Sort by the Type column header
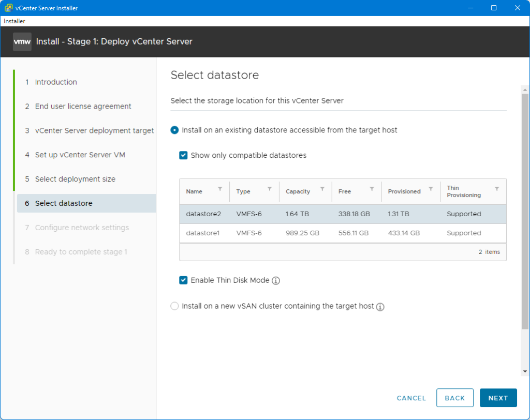This screenshot has height=420, width=530. [243, 191]
